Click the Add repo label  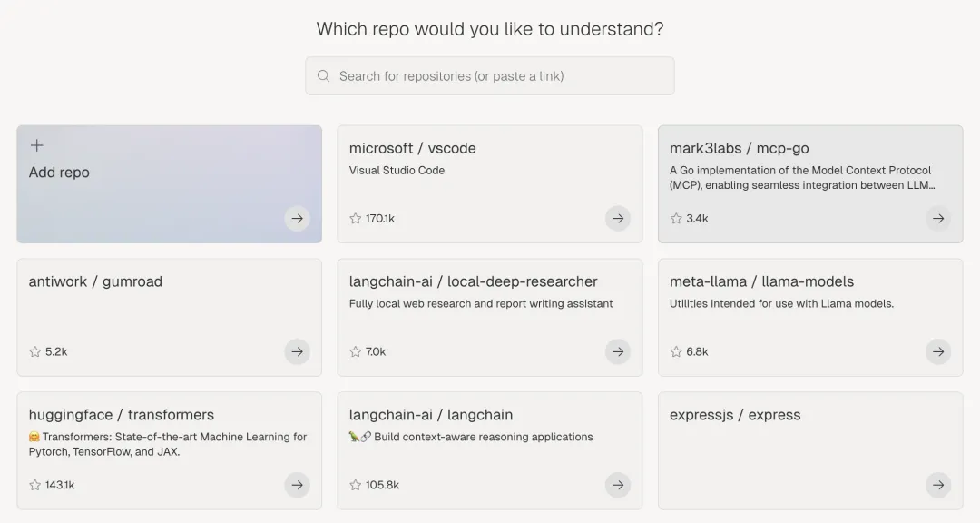tap(59, 172)
